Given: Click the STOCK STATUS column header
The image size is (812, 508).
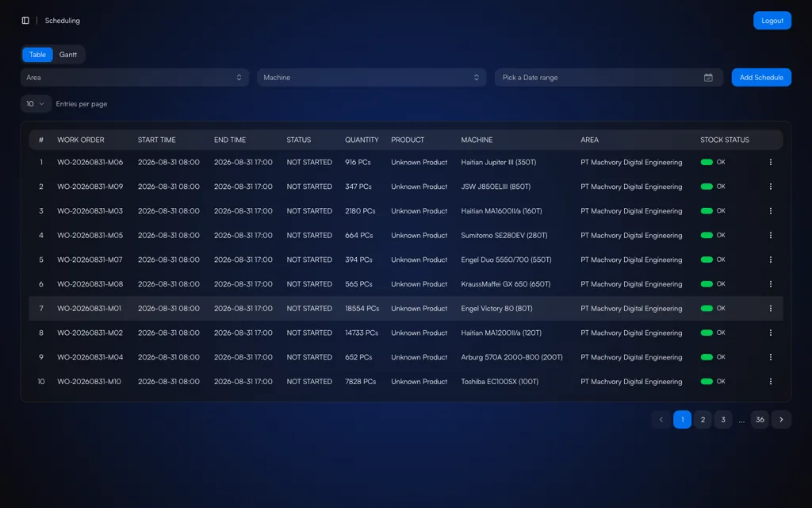Looking at the screenshot, I should click(725, 140).
